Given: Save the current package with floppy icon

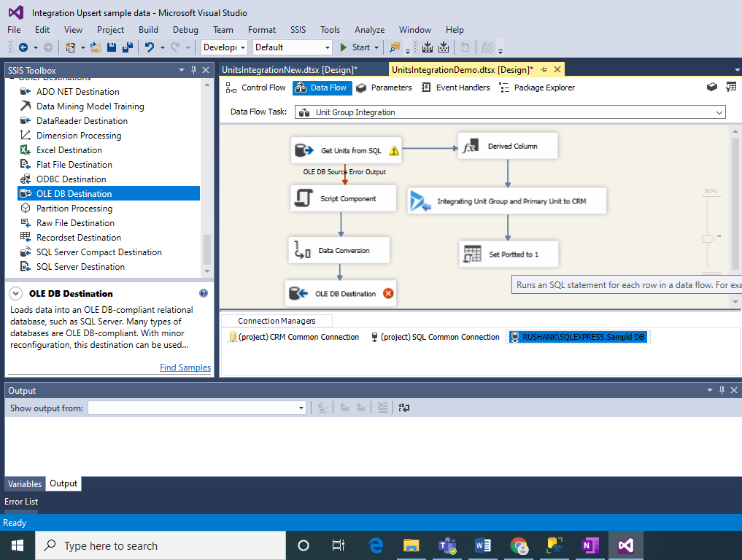Looking at the screenshot, I should (112, 47).
